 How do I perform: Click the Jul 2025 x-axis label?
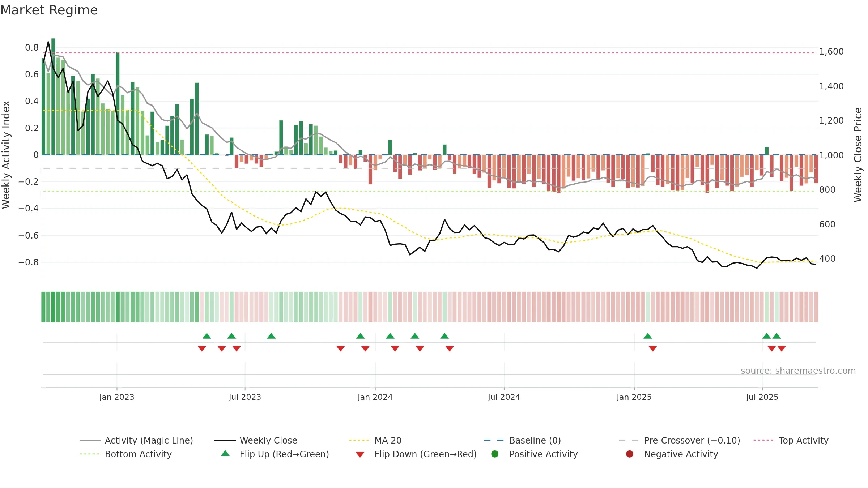click(762, 397)
